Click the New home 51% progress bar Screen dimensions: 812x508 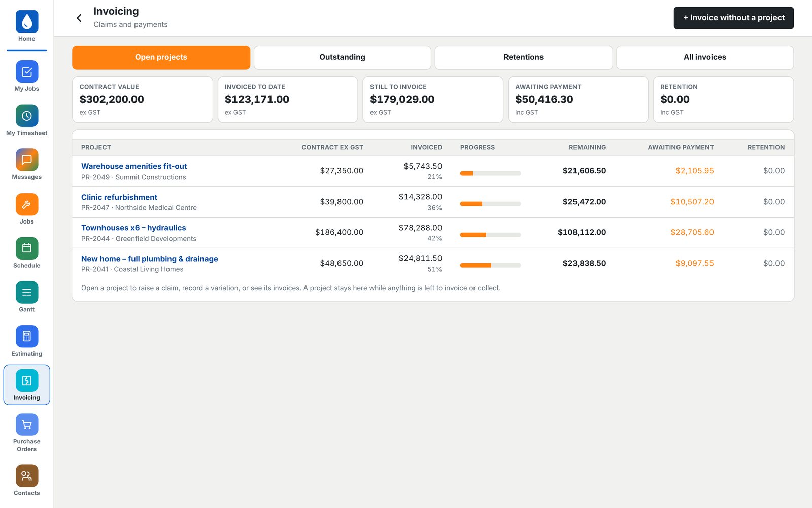tap(490, 265)
